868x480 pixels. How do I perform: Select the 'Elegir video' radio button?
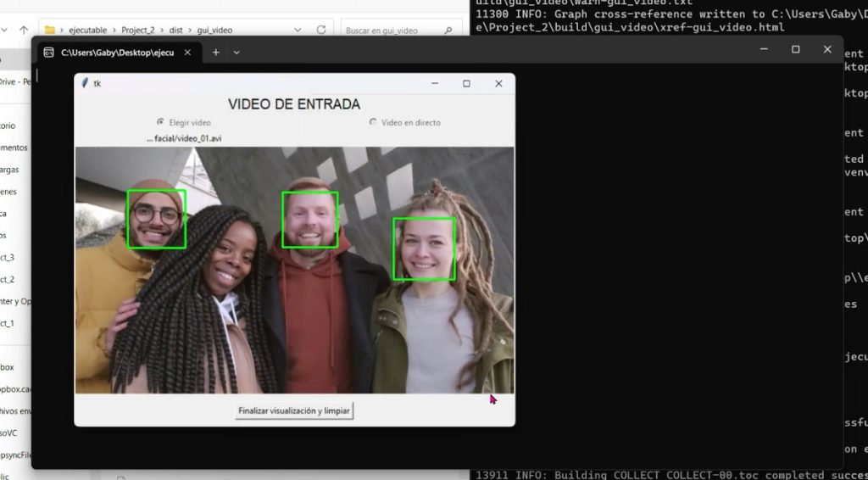pyautogui.click(x=160, y=122)
